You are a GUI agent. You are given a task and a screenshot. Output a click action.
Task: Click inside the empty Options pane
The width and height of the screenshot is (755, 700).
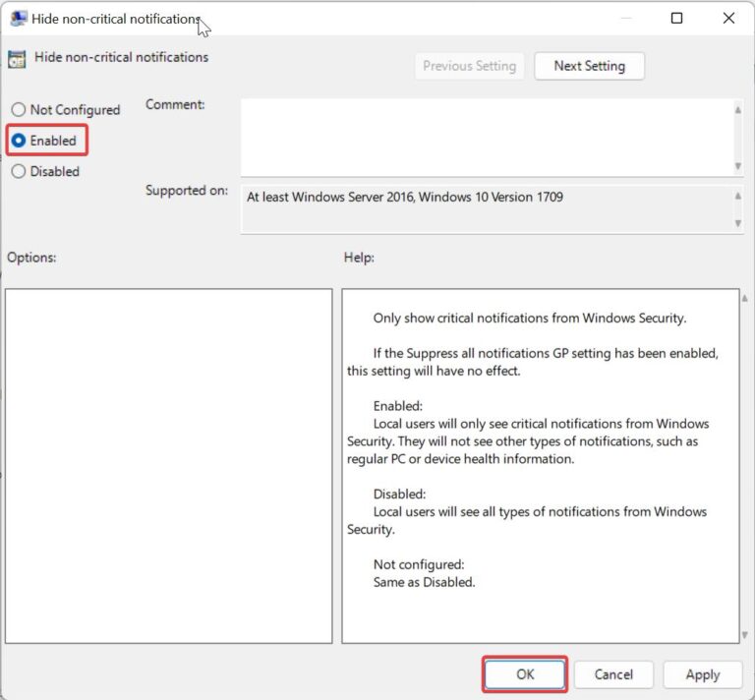168,466
